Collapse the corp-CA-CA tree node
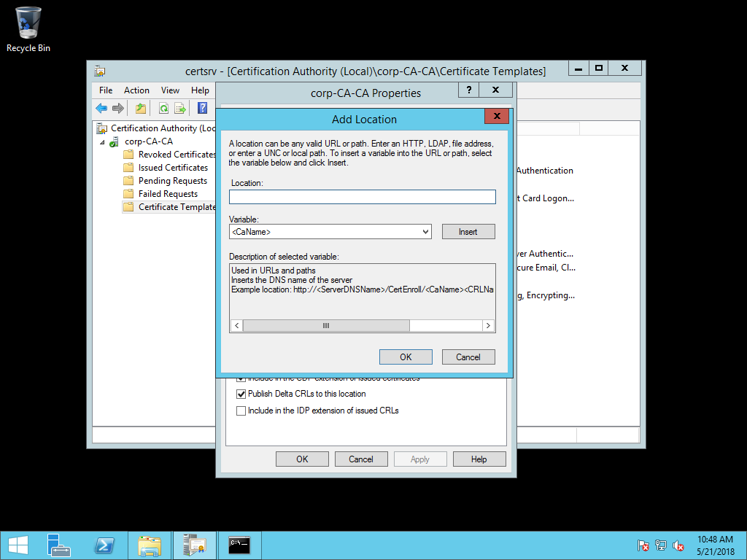 pos(102,141)
